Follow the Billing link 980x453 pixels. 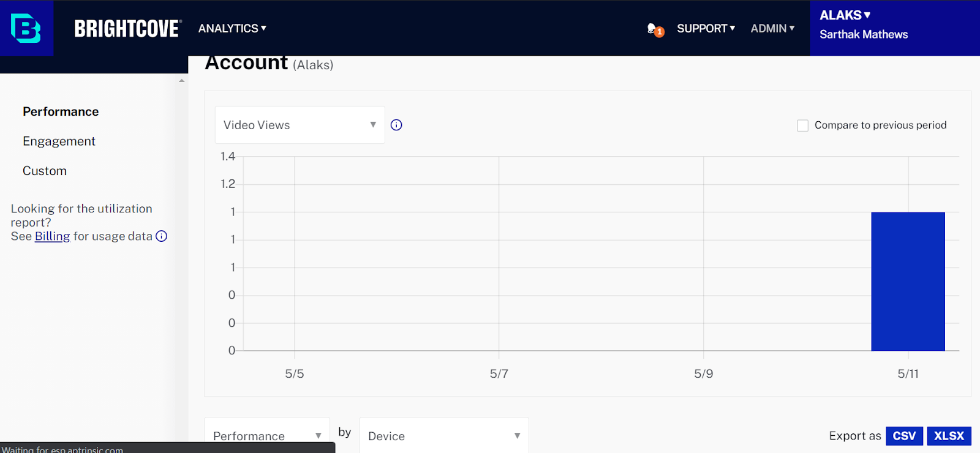click(x=52, y=236)
